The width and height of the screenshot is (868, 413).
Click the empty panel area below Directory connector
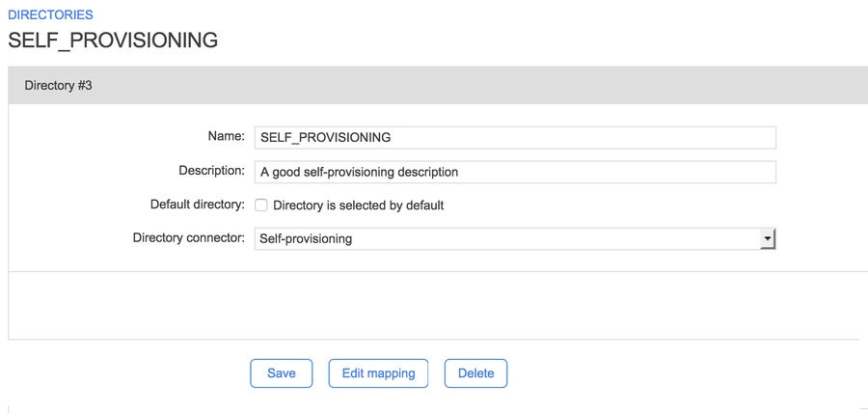click(434, 305)
